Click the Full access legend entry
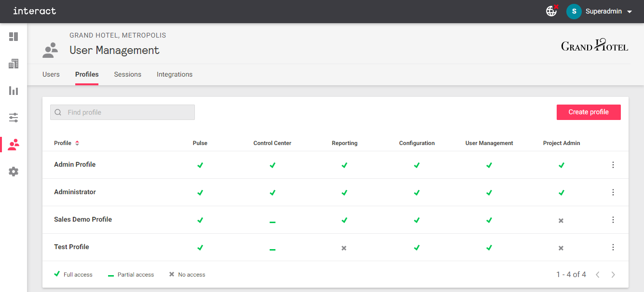 pyautogui.click(x=73, y=275)
